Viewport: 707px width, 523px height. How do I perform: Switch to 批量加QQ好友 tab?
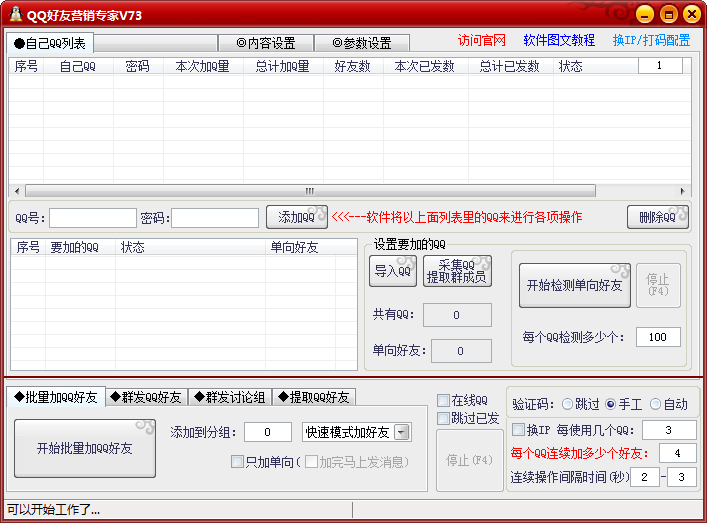coord(56,397)
